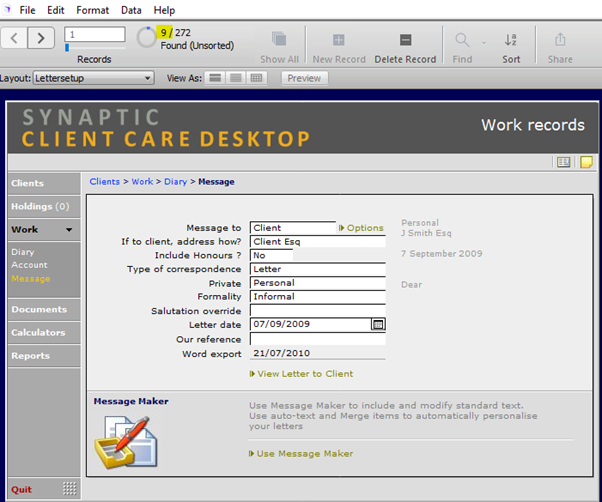
Task: Click the Preview button
Action: coord(304,78)
